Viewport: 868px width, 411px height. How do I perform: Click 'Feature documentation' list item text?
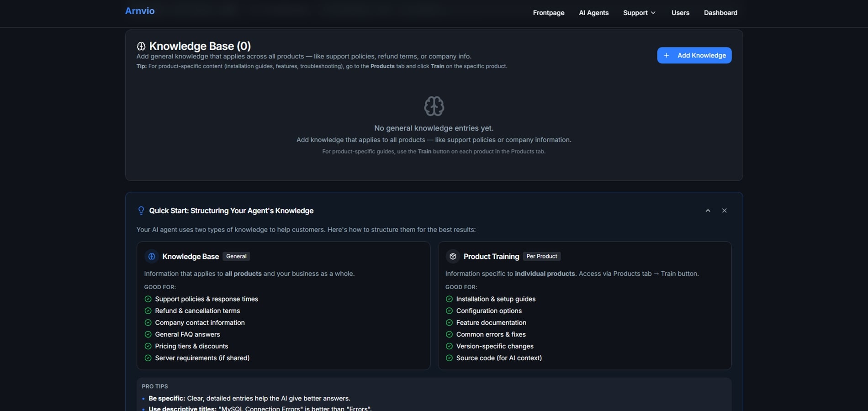pos(491,323)
